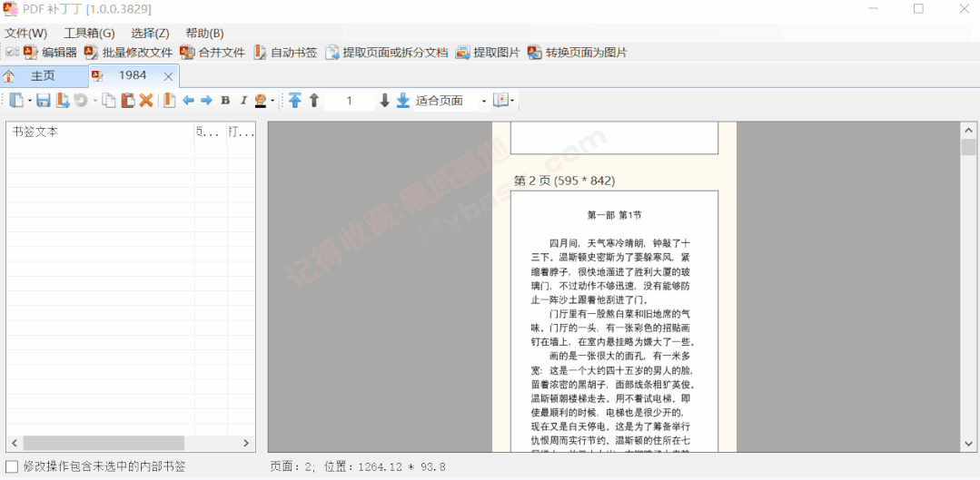Click the blue right arrow indent icon

point(206,101)
